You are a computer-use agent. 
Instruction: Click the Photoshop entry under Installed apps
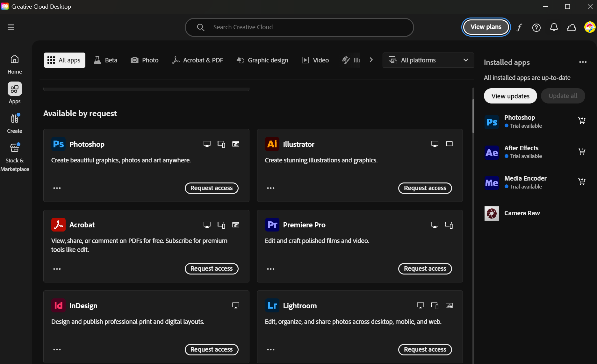[x=535, y=121]
